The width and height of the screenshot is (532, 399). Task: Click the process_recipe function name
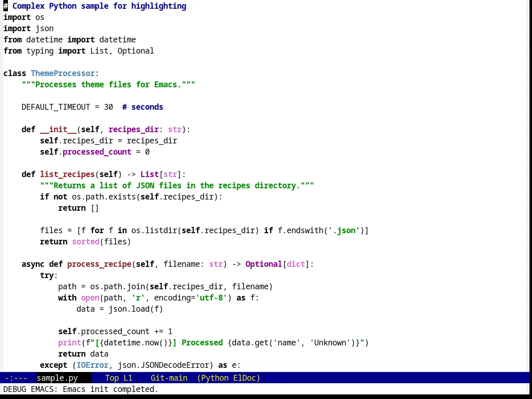coord(99,264)
